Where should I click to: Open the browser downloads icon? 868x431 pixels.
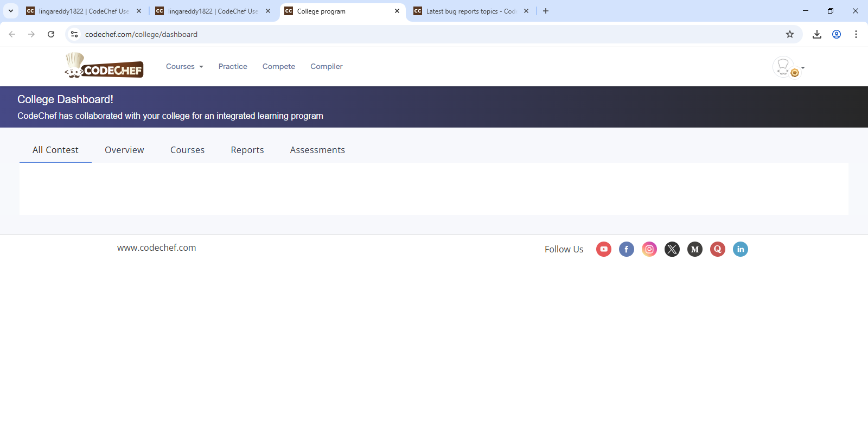[x=817, y=34]
